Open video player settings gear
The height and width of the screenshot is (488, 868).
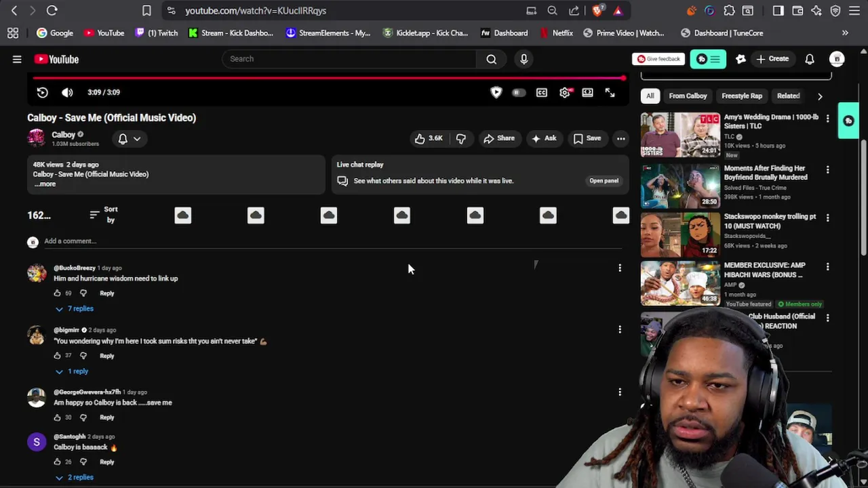click(565, 93)
